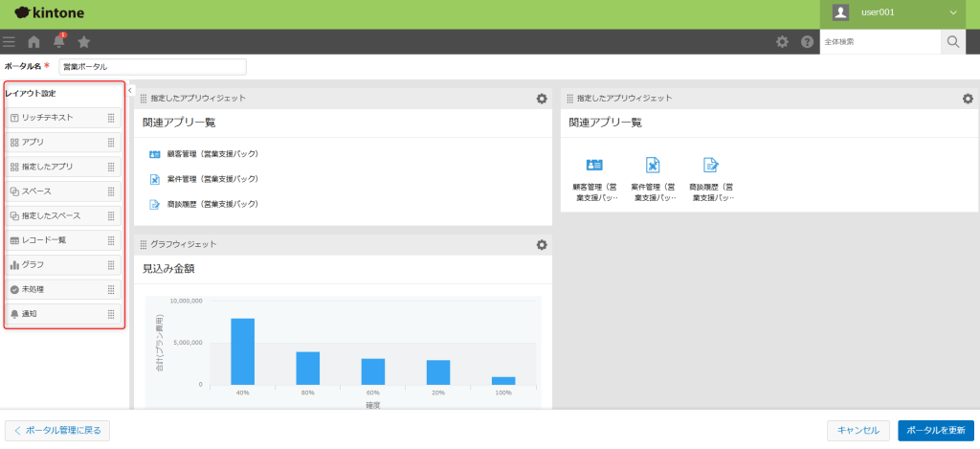Click the 全体検索 search box
Viewport: 980px width, 449px height.
(x=880, y=42)
